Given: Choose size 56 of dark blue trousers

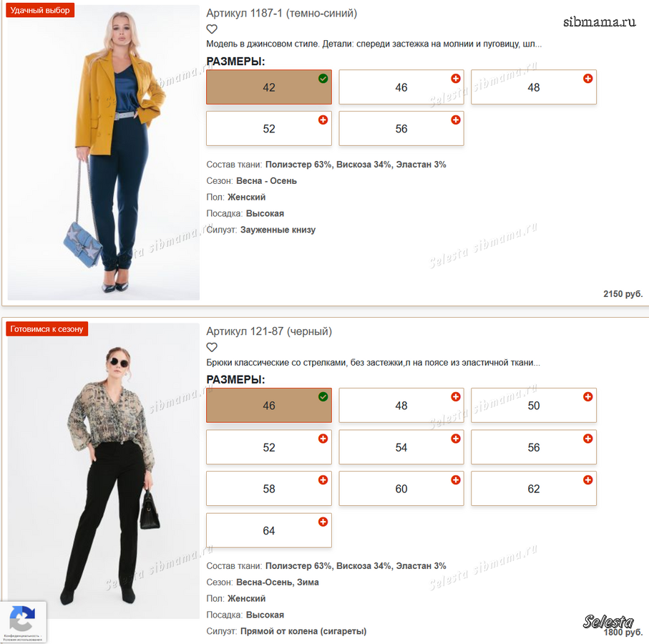Looking at the screenshot, I should point(401,128).
